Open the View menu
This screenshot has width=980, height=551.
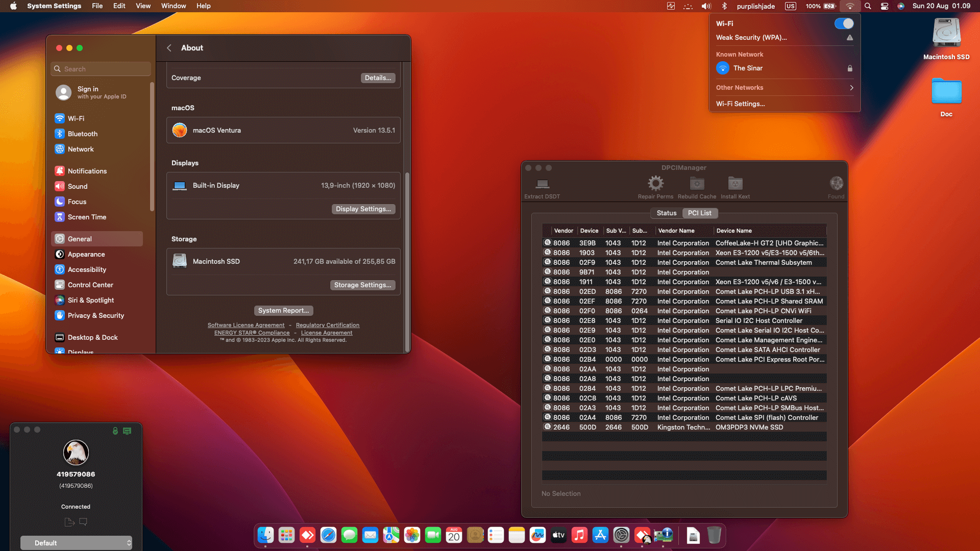143,6
